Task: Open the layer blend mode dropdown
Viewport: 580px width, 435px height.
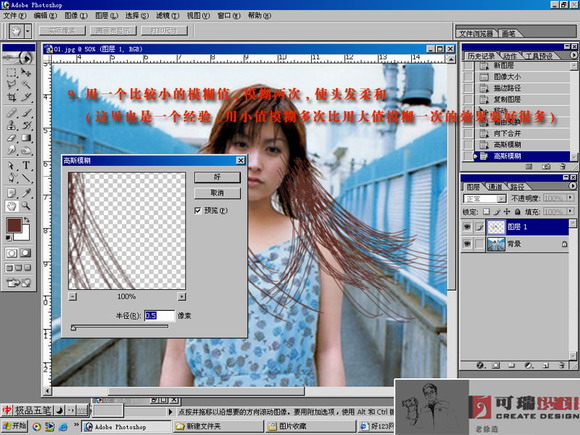Action: (x=484, y=199)
